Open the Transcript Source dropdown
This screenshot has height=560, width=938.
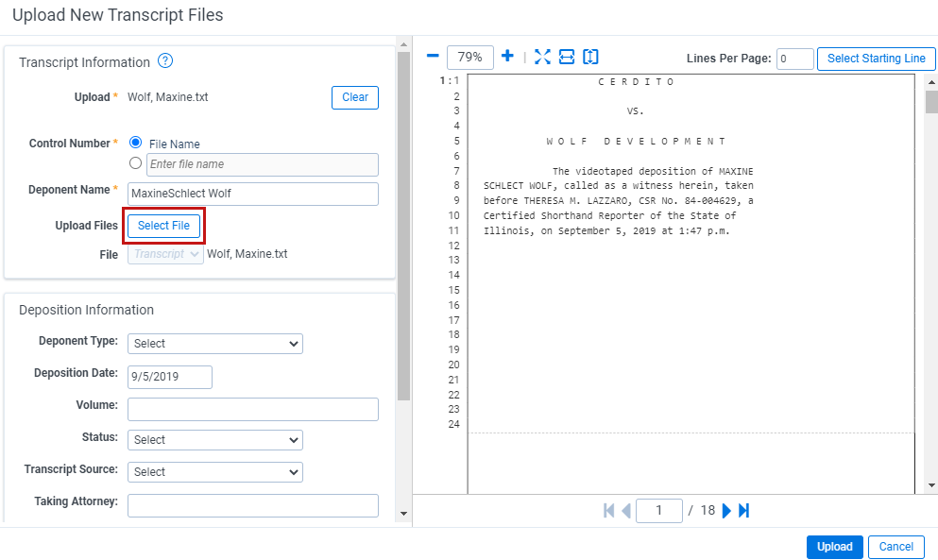215,472
